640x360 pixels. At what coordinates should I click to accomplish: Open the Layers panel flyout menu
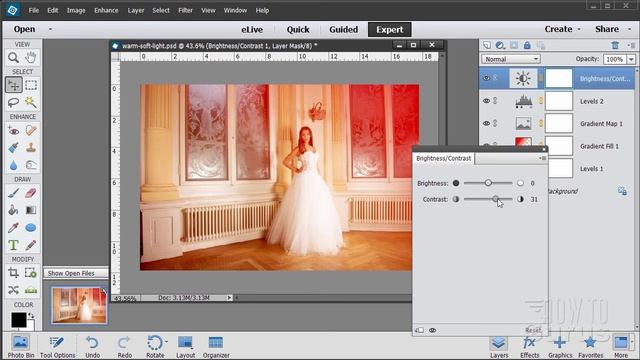click(632, 45)
